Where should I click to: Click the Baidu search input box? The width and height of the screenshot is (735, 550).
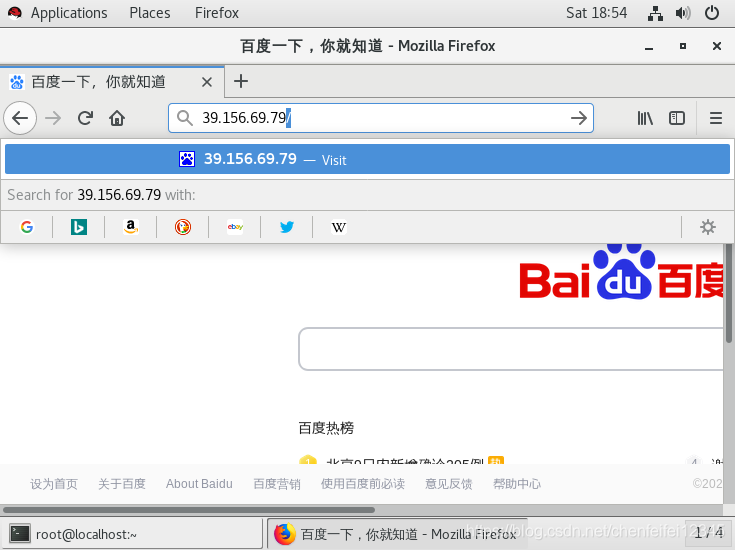(x=511, y=349)
